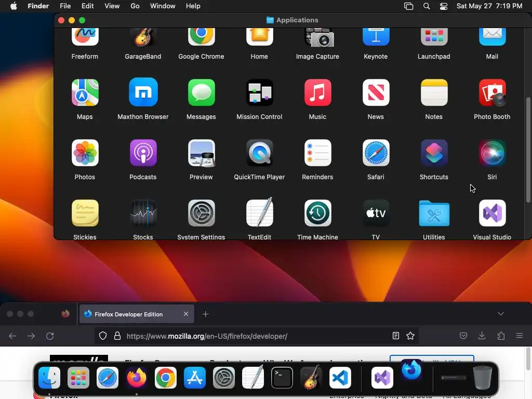This screenshot has height=399, width=532.
Task: Open Keynote in the Applications window
Action: [x=376, y=37]
